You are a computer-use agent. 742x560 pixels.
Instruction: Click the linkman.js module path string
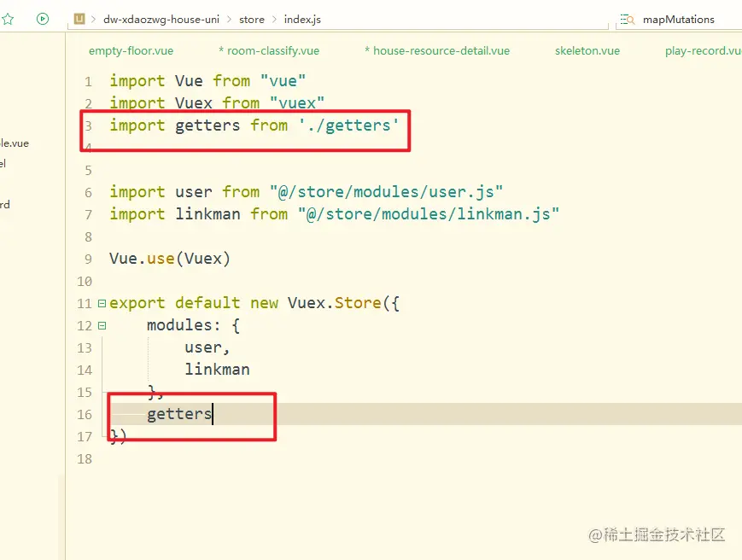click(429, 213)
